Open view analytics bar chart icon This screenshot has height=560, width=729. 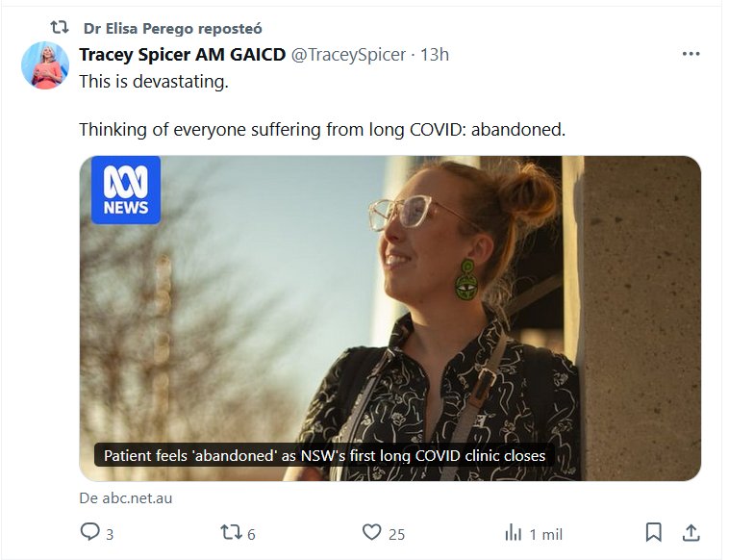(514, 532)
